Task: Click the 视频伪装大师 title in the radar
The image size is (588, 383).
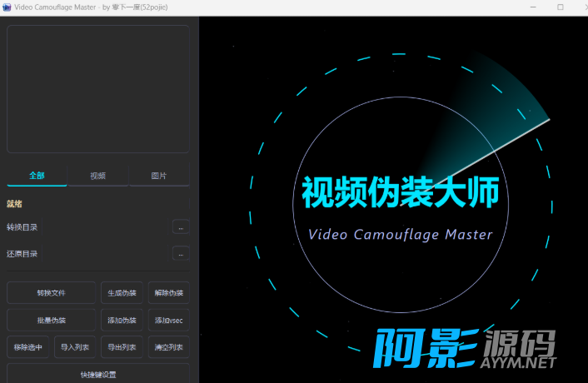Action: [x=400, y=192]
